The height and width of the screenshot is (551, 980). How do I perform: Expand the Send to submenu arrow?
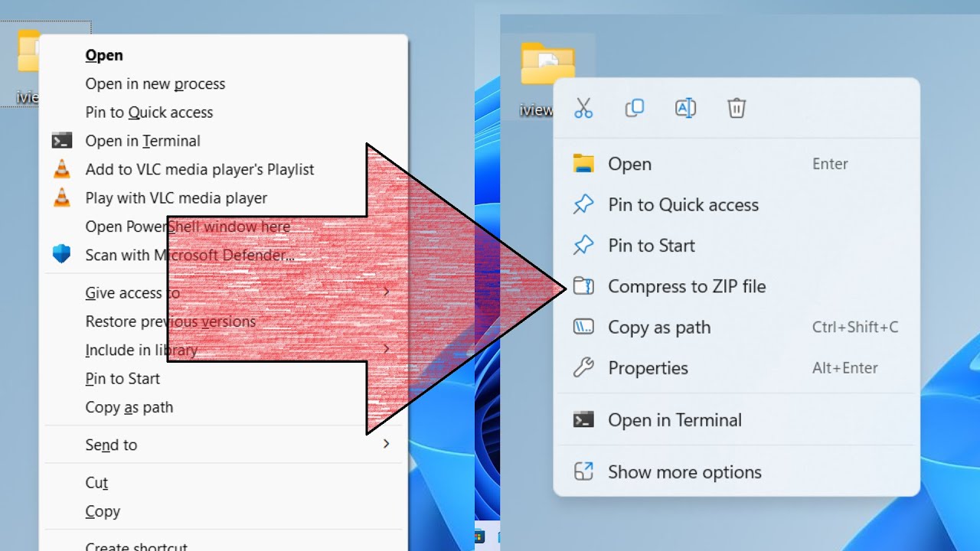pyautogui.click(x=386, y=444)
